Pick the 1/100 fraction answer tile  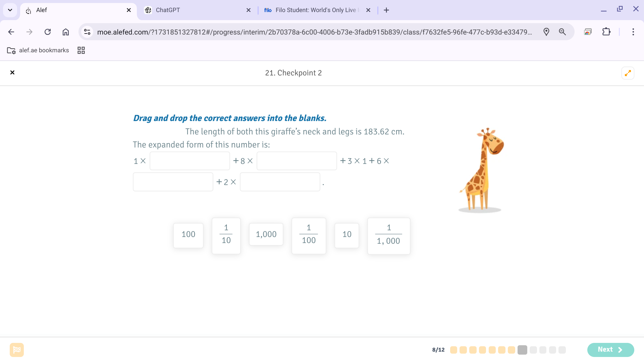[309, 236]
